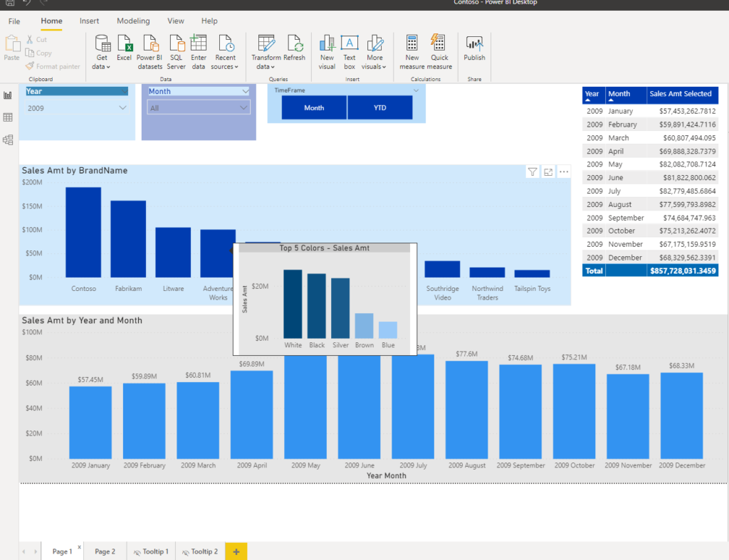Image resolution: width=729 pixels, height=560 pixels.
Task: Expand the TimeFrame slicer chevron
Action: tap(416, 90)
